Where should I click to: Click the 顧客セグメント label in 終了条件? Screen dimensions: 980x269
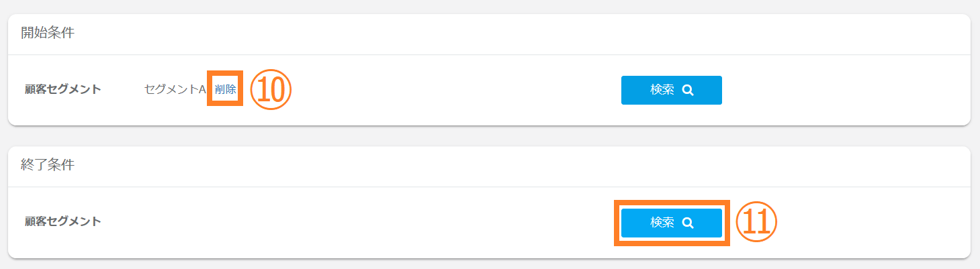click(x=63, y=222)
